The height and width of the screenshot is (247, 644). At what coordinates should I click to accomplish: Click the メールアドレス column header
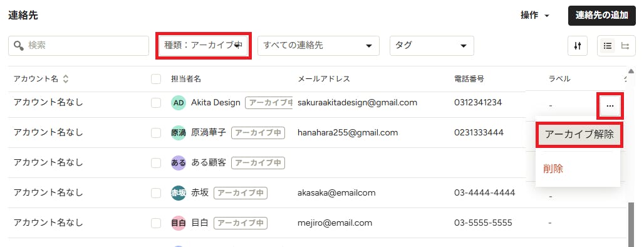pyautogui.click(x=324, y=79)
